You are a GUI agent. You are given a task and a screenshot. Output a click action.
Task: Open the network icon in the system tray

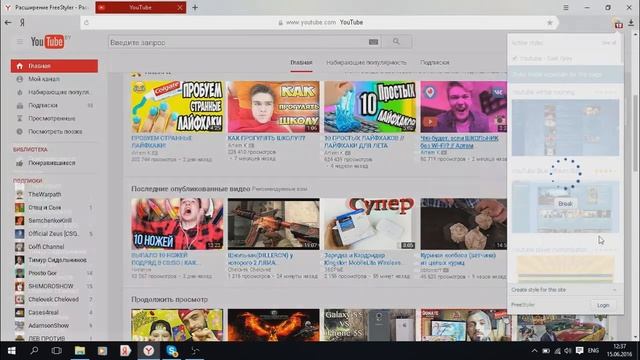pos(557,351)
